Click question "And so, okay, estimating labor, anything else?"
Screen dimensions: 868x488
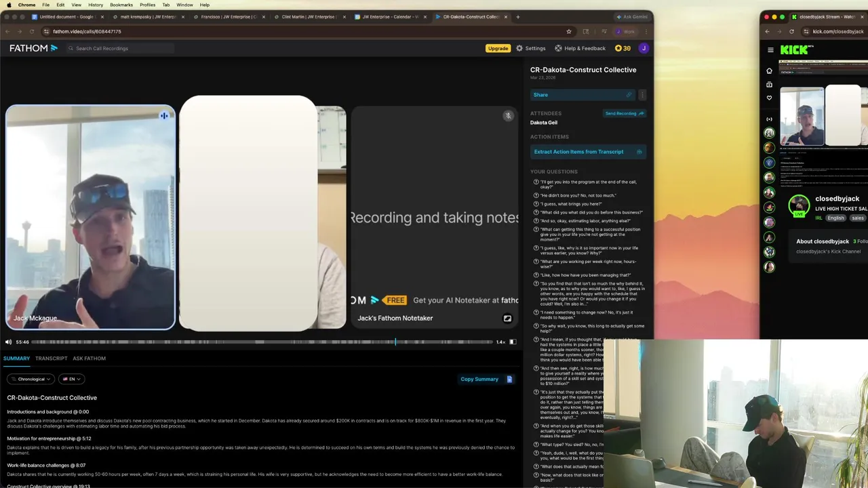585,221
